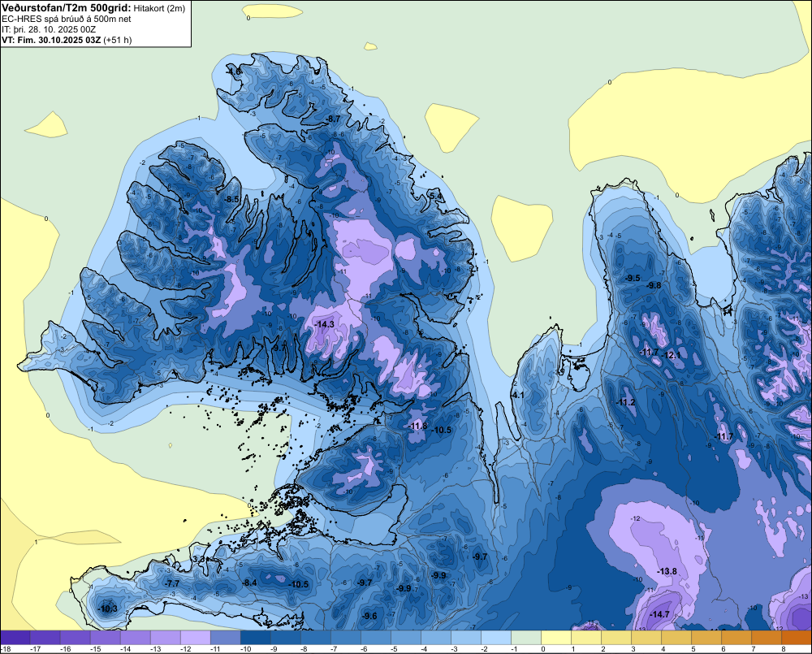Image resolution: width=812 pixels, height=654 pixels.
Task: Click the -9.6 temperature label
Action: (369, 616)
